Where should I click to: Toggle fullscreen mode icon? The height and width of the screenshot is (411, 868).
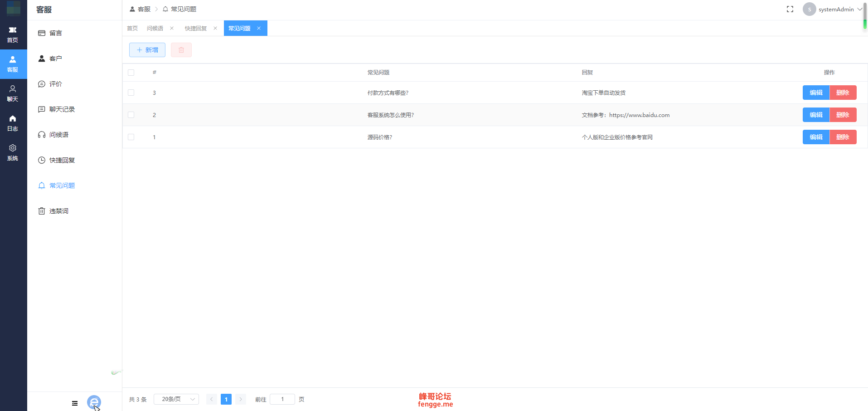pos(790,9)
